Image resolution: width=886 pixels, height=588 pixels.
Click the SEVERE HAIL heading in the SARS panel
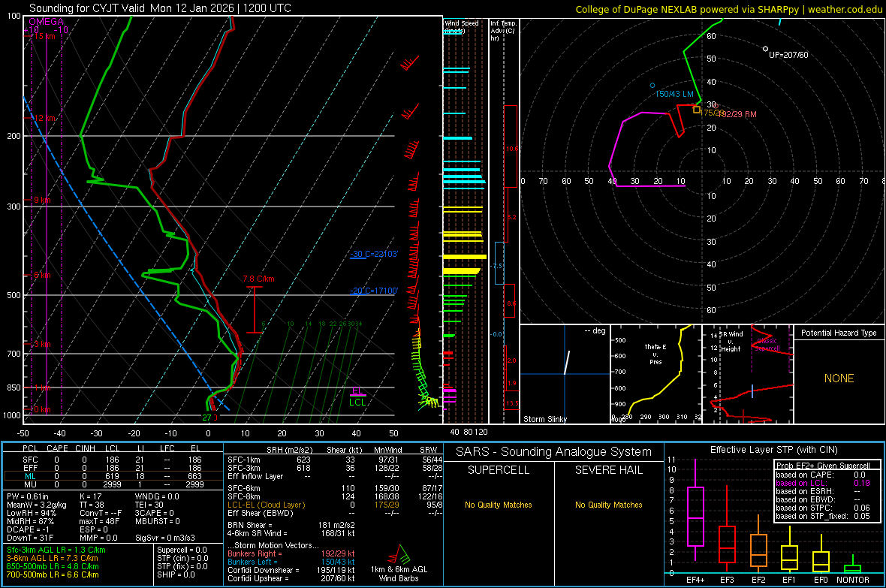click(608, 470)
